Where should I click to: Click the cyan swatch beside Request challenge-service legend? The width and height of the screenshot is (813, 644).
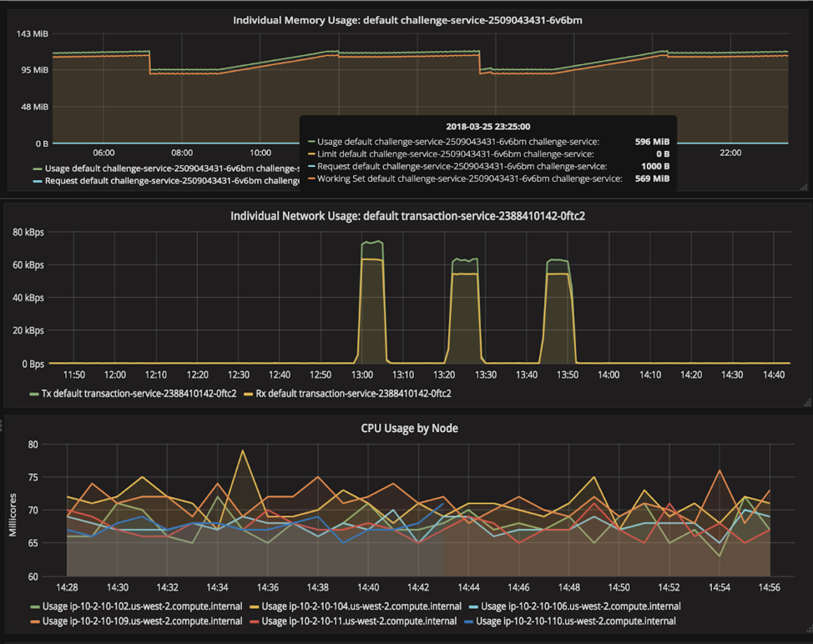(38, 181)
